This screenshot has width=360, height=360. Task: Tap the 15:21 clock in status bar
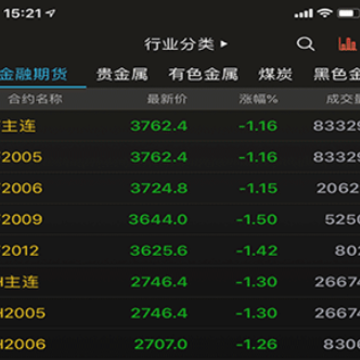(23, 13)
